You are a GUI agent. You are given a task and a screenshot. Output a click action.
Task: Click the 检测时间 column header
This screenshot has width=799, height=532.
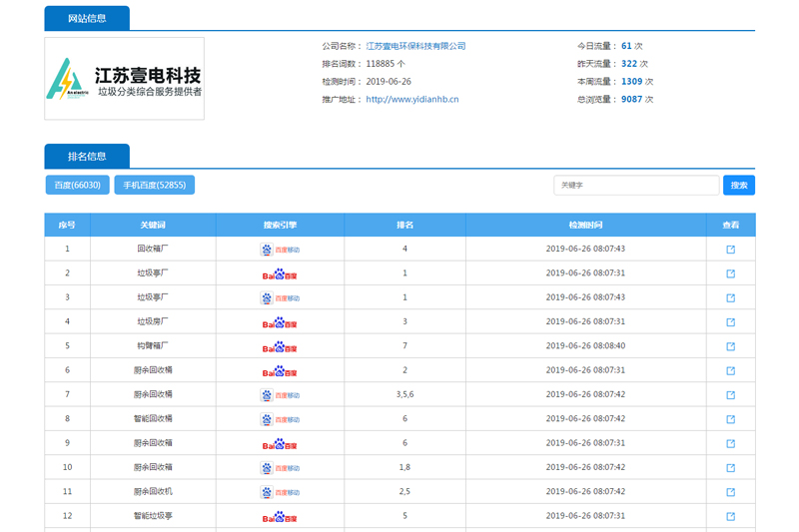585,225
